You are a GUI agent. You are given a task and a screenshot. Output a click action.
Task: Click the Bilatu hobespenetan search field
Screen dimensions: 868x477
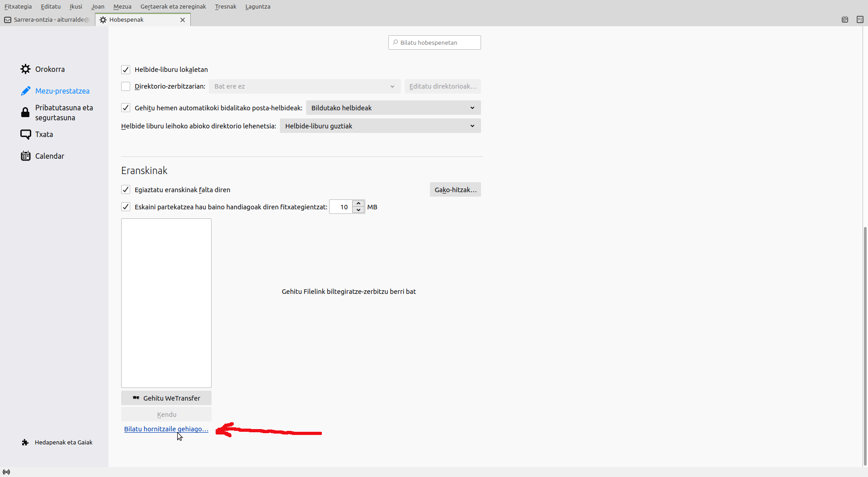(434, 43)
